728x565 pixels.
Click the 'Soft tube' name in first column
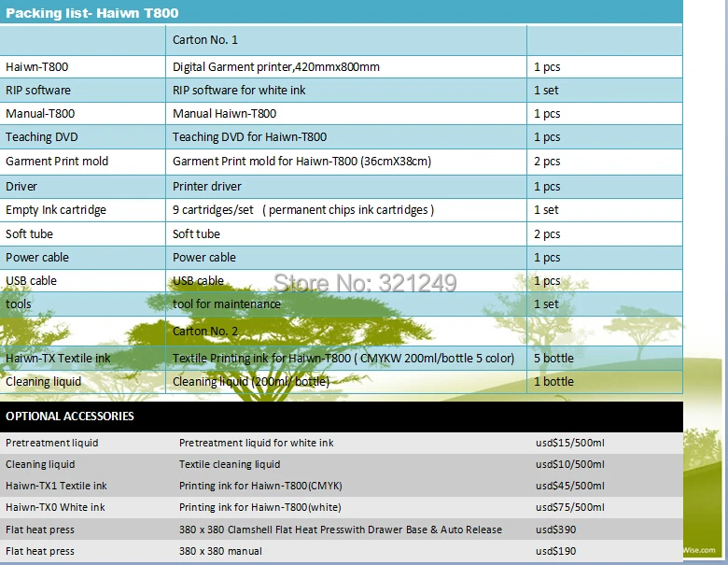coord(29,234)
